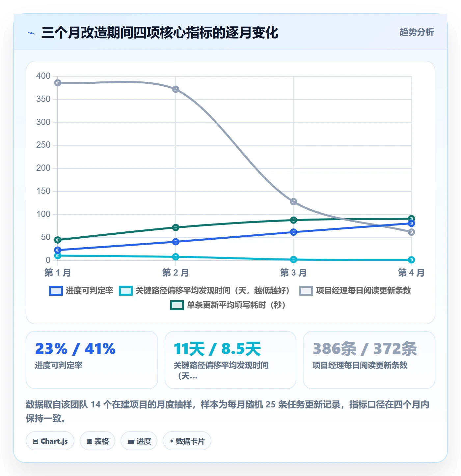Click the 386条 / 372条 stat card value
Screen dimensions: 461x476
365,349
